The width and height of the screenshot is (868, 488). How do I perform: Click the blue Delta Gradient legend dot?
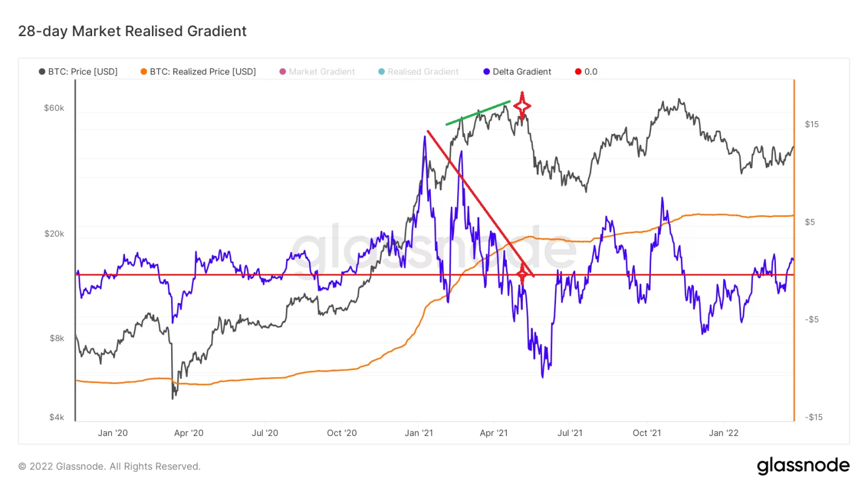point(487,72)
